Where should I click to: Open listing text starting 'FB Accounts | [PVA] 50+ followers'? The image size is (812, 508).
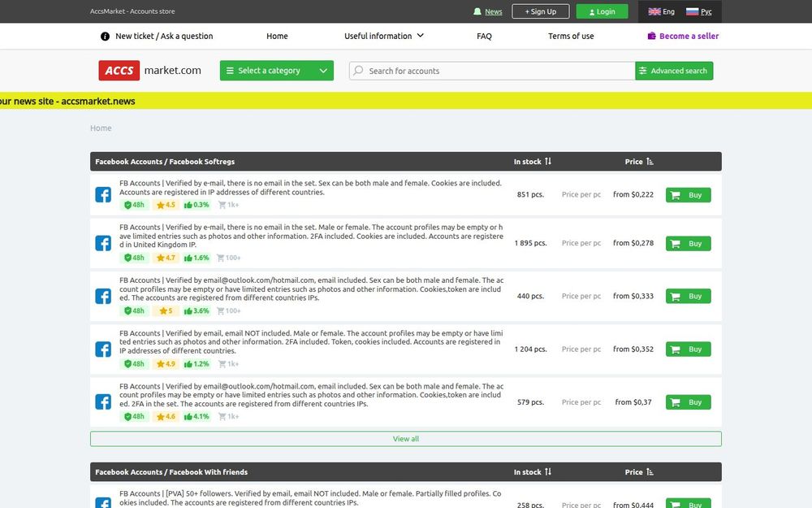(x=310, y=498)
